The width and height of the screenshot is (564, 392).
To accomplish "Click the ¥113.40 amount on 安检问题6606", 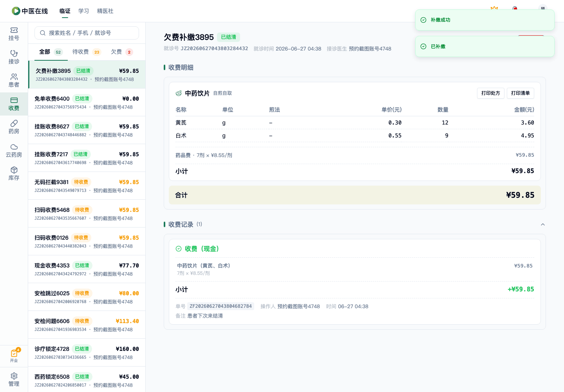I will tap(127, 321).
